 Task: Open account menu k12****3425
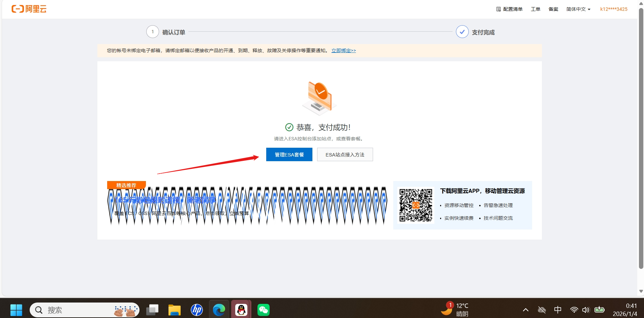click(x=613, y=9)
